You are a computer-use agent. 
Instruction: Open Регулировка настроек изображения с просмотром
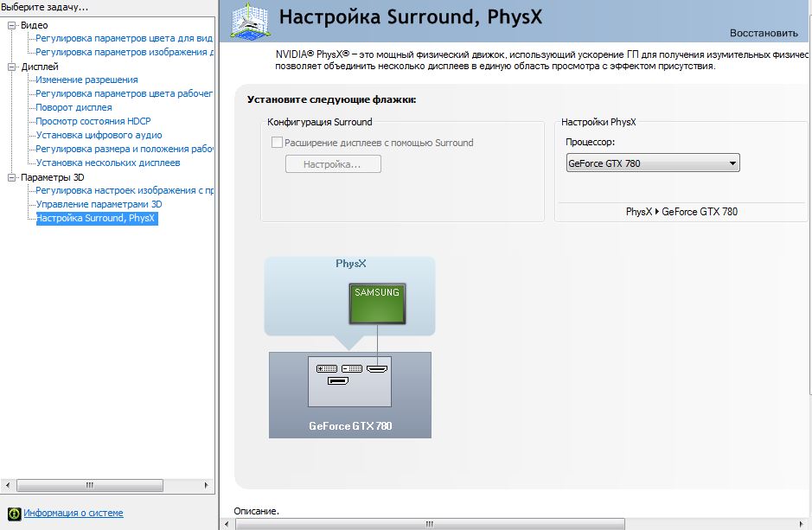pos(125,190)
